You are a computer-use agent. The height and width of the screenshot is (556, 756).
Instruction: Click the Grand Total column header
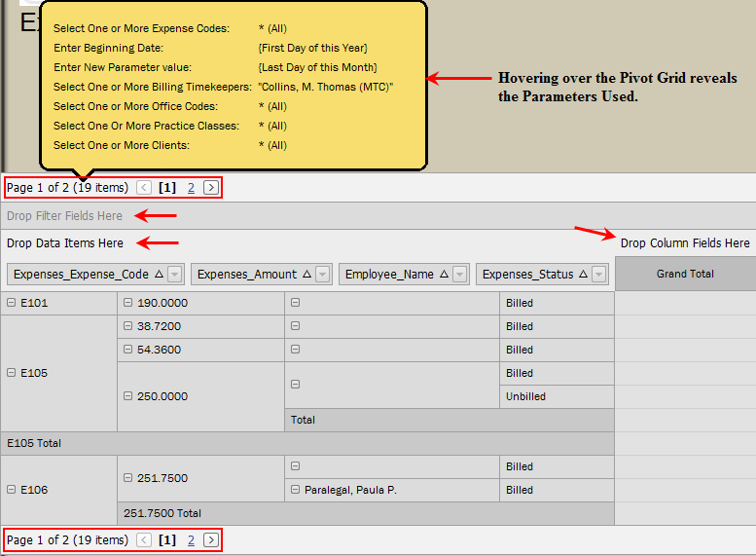pyautogui.click(x=685, y=275)
